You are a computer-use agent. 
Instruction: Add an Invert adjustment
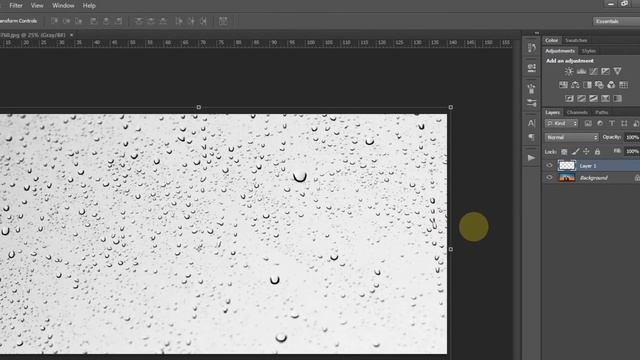click(569, 98)
